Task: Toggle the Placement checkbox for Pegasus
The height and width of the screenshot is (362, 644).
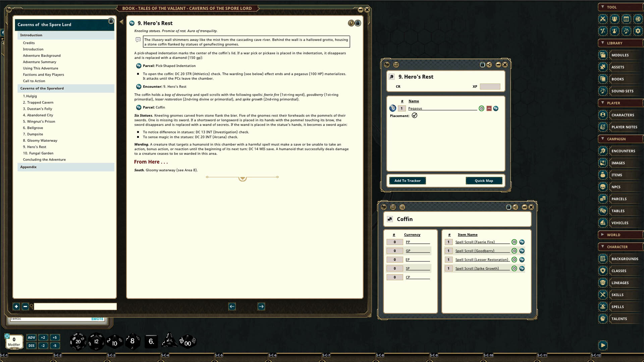Action: pyautogui.click(x=415, y=115)
